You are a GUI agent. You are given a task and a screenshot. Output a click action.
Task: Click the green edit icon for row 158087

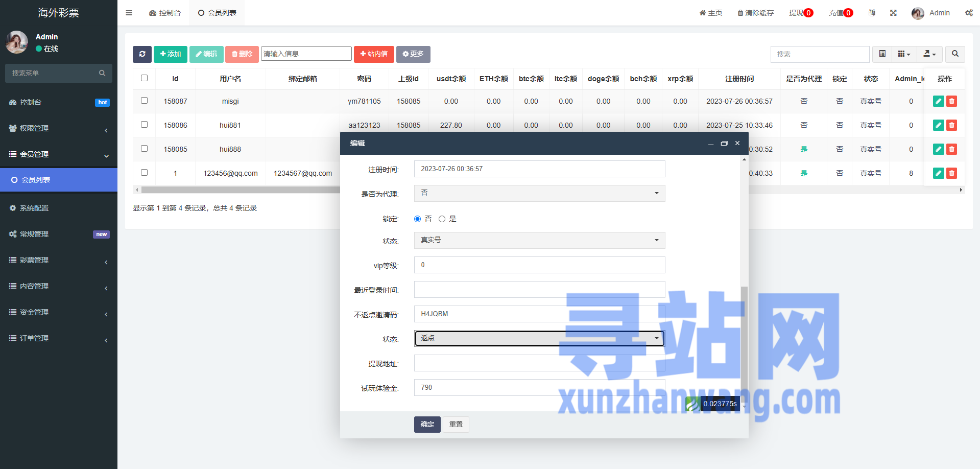939,101
